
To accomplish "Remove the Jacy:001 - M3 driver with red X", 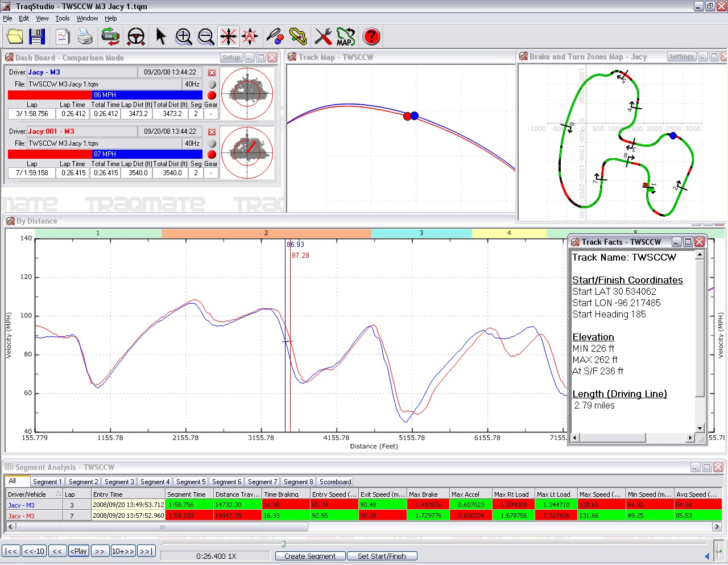I will coord(212,131).
